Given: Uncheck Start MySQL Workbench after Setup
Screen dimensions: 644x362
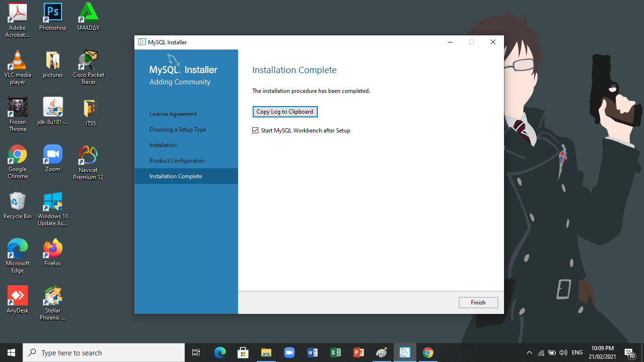Looking at the screenshot, I should coord(256,131).
